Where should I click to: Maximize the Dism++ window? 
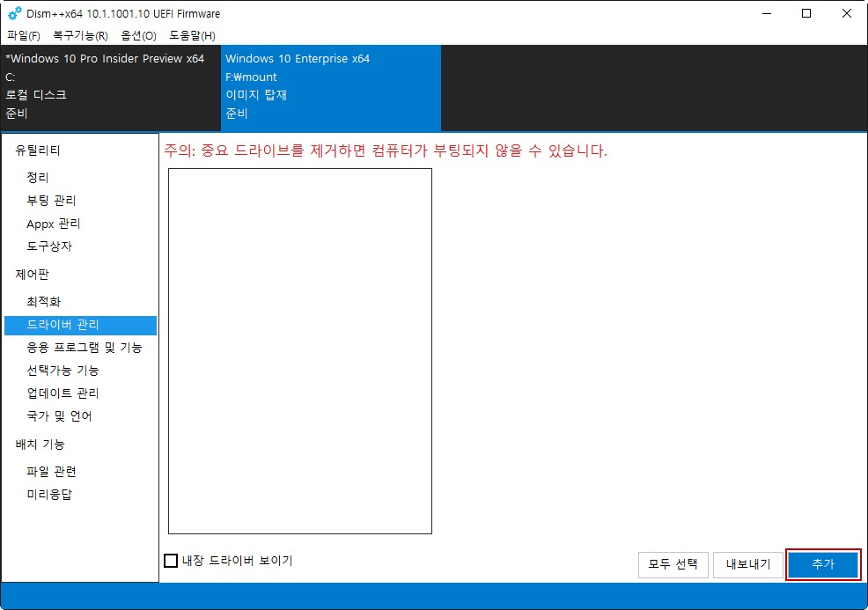click(x=806, y=13)
